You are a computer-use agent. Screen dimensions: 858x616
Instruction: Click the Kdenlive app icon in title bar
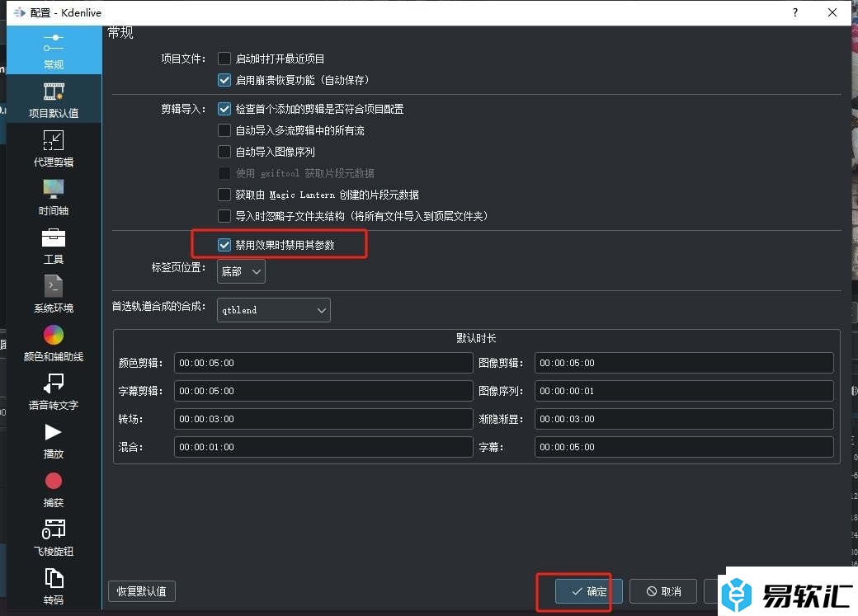click(x=19, y=12)
